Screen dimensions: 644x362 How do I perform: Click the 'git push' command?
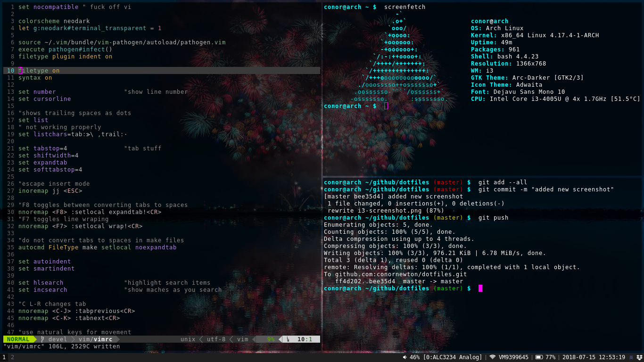click(493, 218)
